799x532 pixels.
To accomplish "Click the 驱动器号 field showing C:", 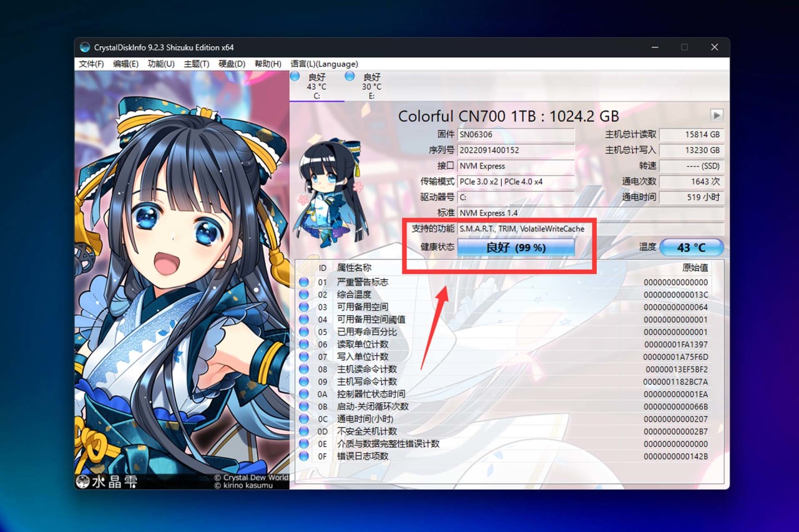I will click(x=516, y=197).
